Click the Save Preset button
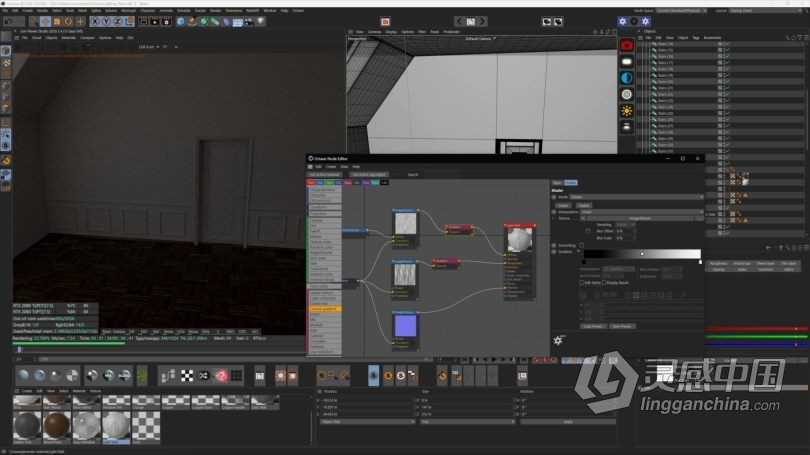Viewport: 810px width, 455px height. pos(622,326)
